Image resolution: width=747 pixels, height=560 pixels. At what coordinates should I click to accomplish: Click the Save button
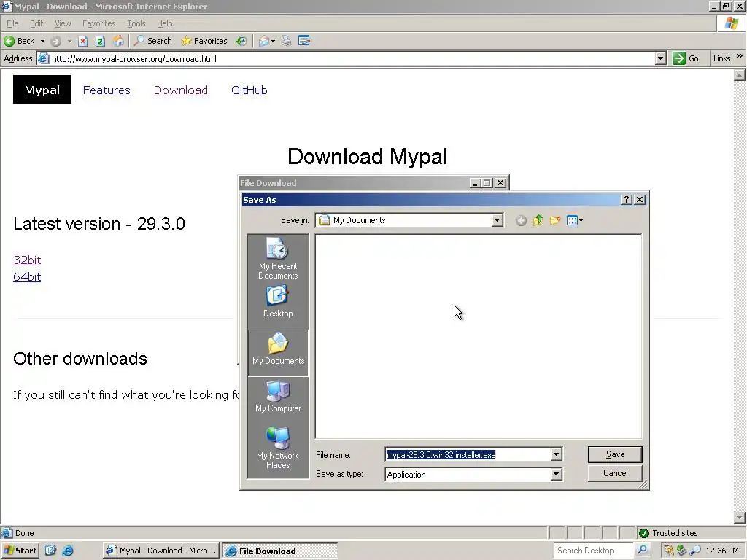[x=615, y=454]
